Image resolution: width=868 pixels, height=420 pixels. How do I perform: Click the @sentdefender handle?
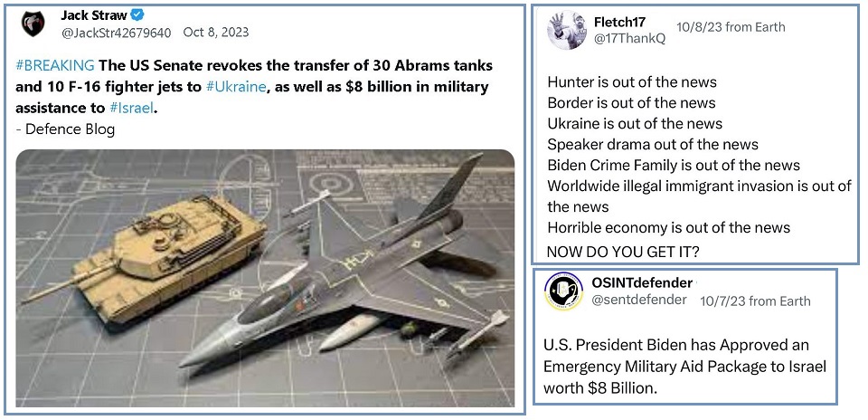click(640, 301)
